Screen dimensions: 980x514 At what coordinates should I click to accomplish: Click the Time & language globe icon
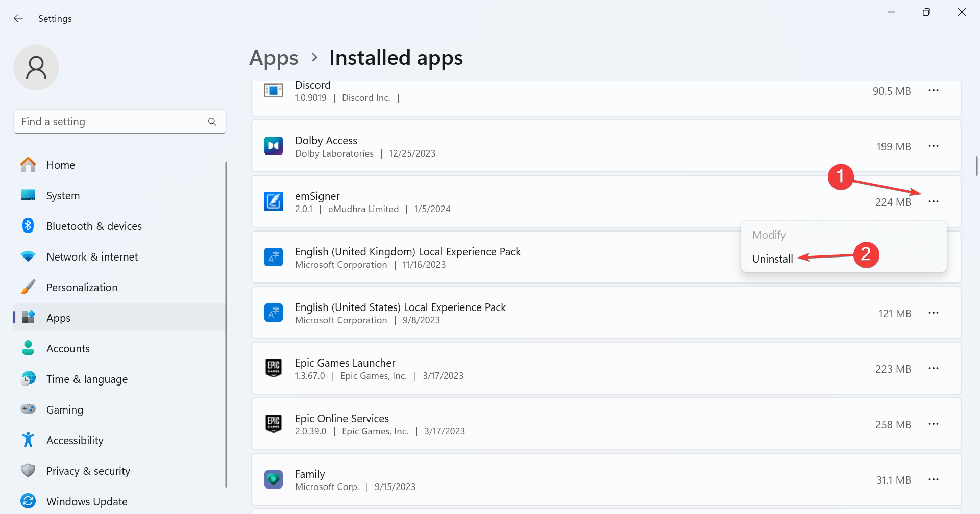(28, 378)
